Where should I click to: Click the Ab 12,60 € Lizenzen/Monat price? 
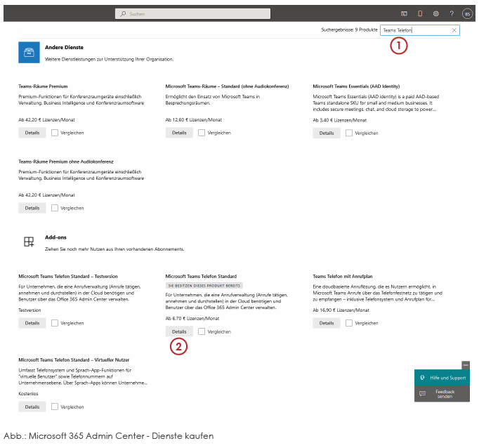tap(194, 119)
